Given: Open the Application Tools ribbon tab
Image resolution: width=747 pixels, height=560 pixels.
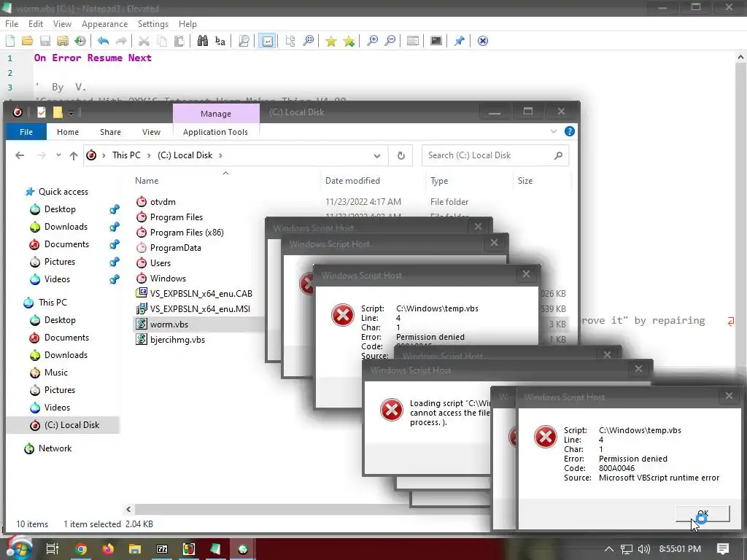Looking at the screenshot, I should (x=215, y=132).
